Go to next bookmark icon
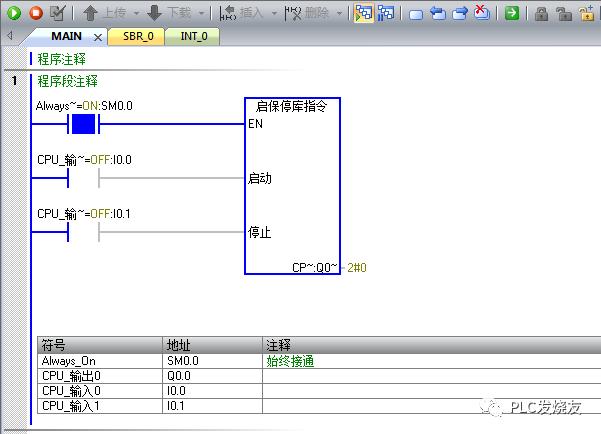 point(460,13)
